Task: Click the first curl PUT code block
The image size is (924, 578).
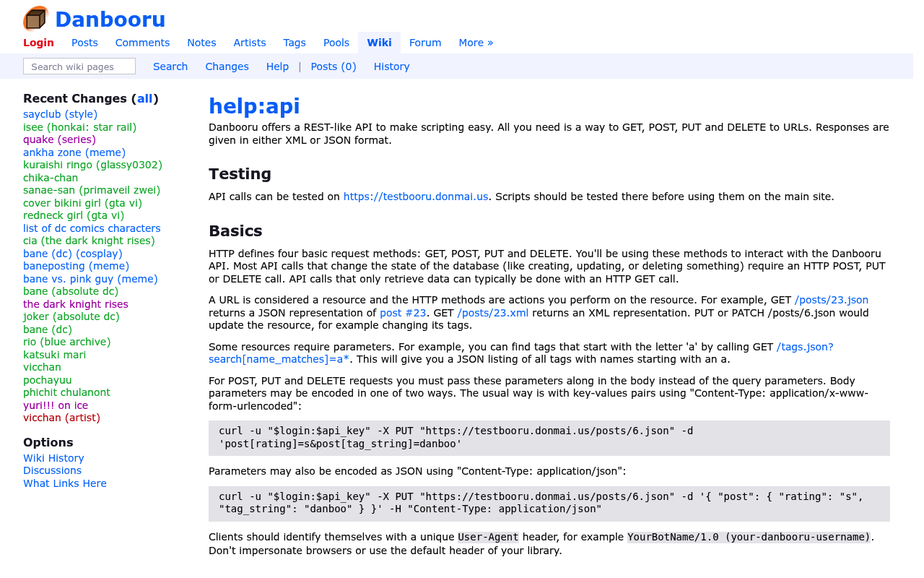Action: 549,438
